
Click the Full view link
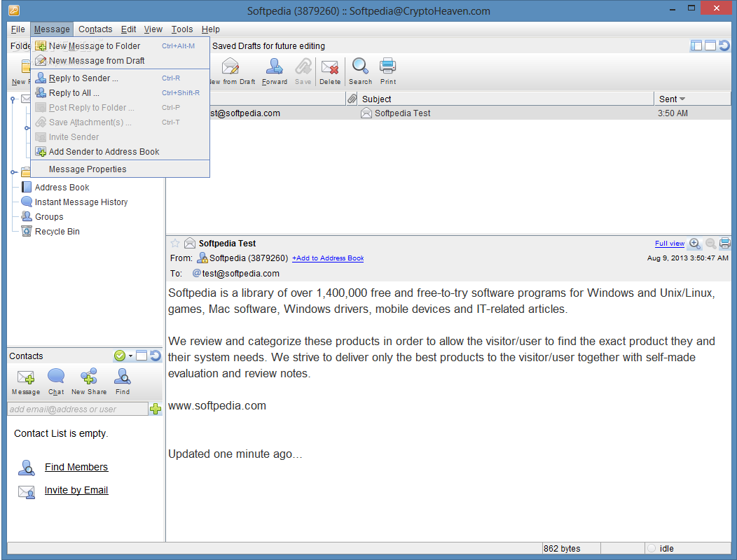click(x=669, y=244)
